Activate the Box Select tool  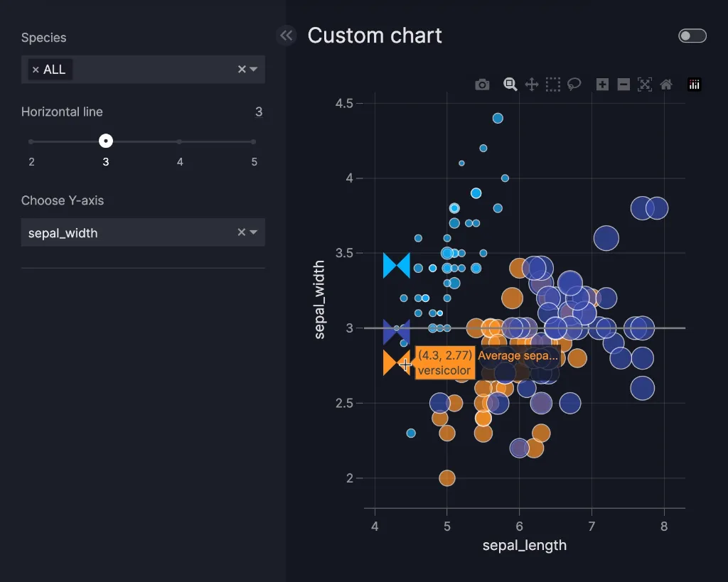(552, 85)
